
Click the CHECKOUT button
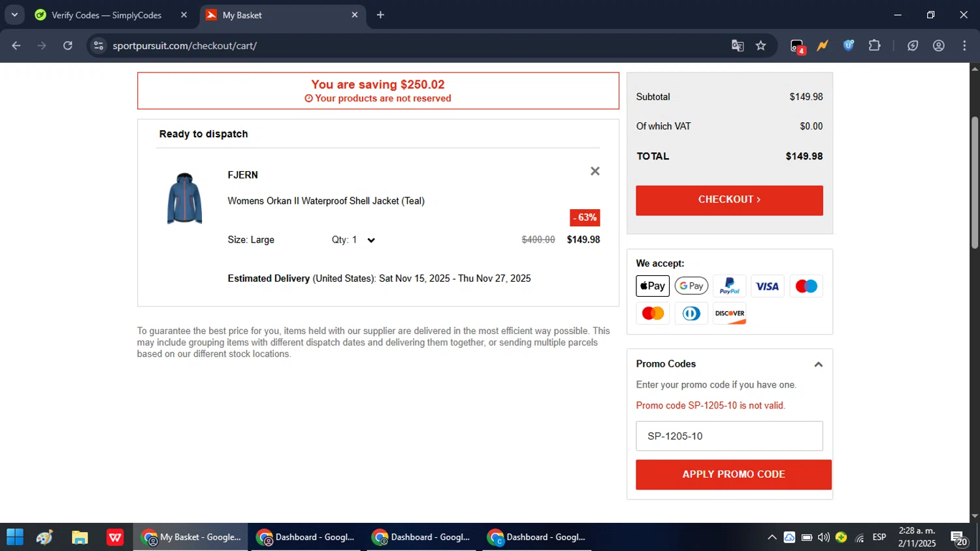[x=729, y=200]
